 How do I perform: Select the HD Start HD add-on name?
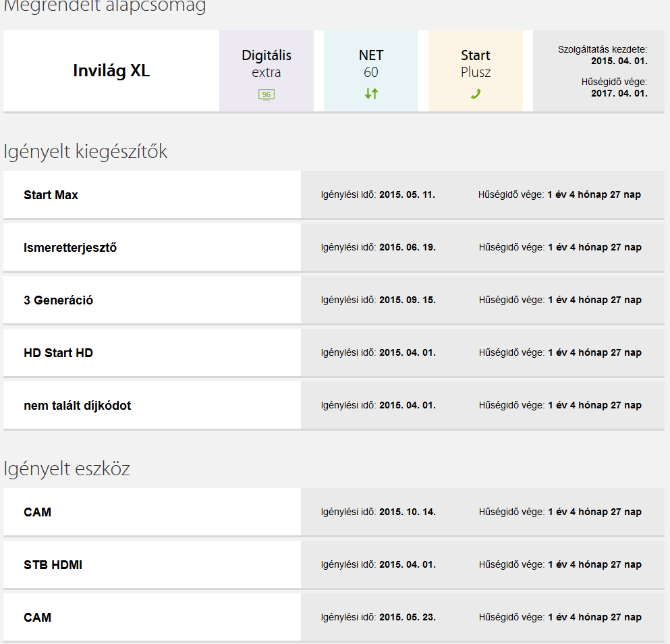click(58, 353)
